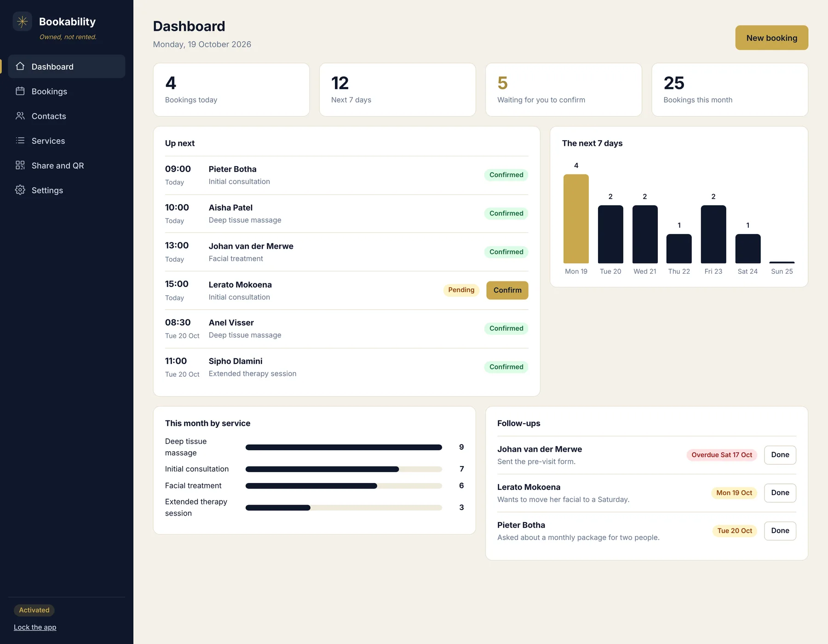Viewport: 828px width, 644px height.
Task: Click the Deep tissue massage progress bar
Action: 344,447
